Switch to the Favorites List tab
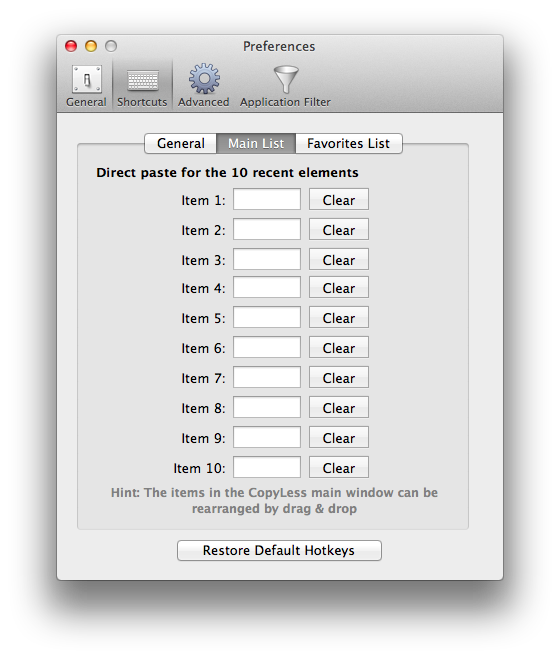Viewport: 560px width, 659px height. point(349,143)
